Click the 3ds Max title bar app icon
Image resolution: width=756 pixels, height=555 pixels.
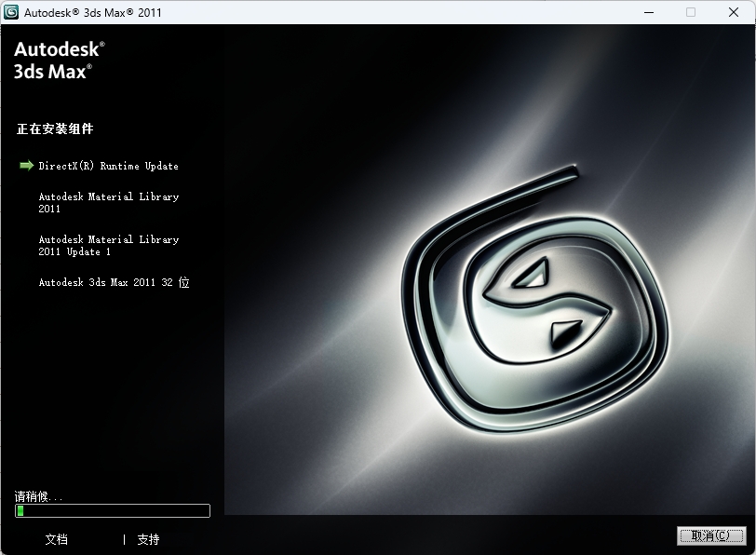tap(12, 12)
